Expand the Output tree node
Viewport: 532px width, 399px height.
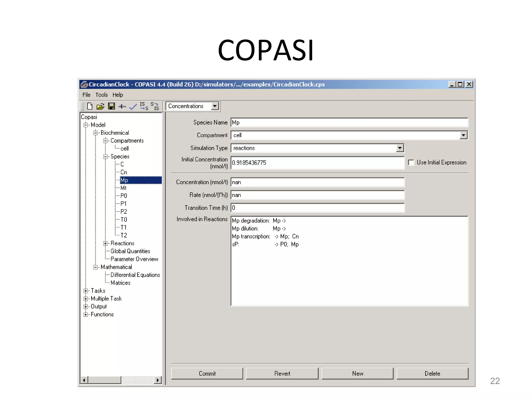(85, 307)
